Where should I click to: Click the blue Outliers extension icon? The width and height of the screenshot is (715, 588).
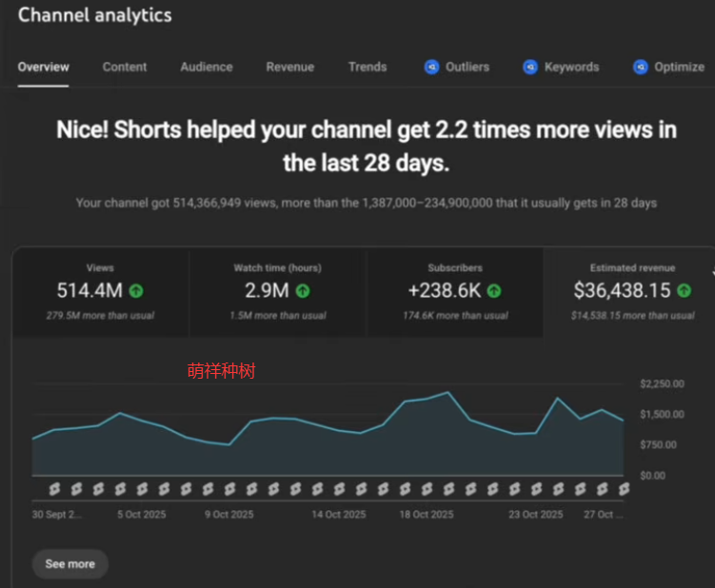tap(432, 67)
